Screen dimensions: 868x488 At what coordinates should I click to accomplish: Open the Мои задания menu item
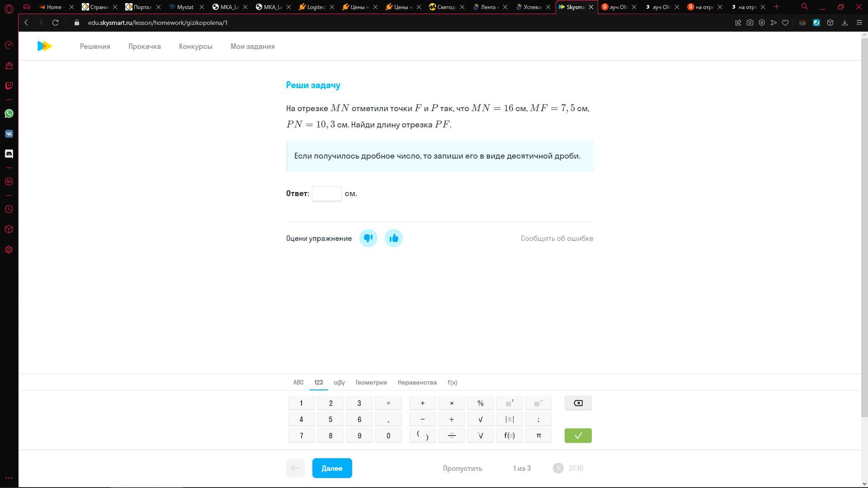(x=252, y=47)
